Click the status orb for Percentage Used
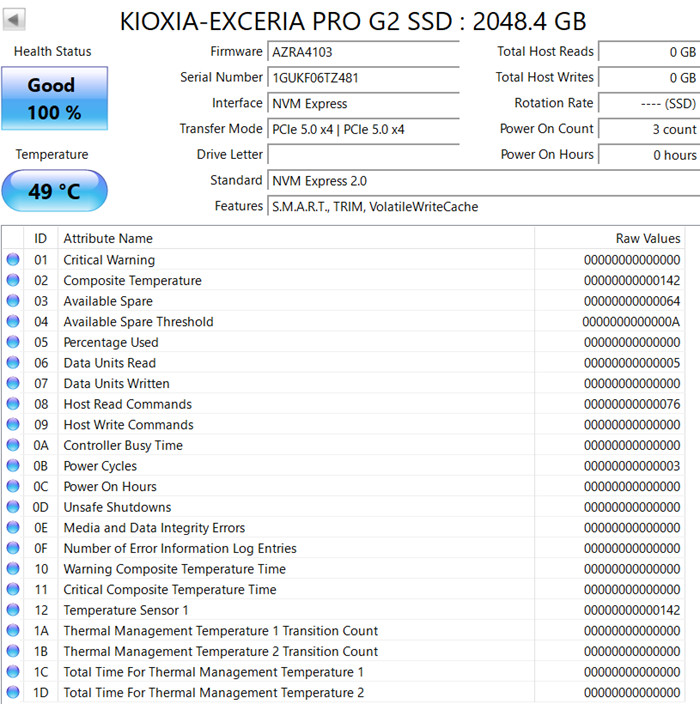 point(13,342)
